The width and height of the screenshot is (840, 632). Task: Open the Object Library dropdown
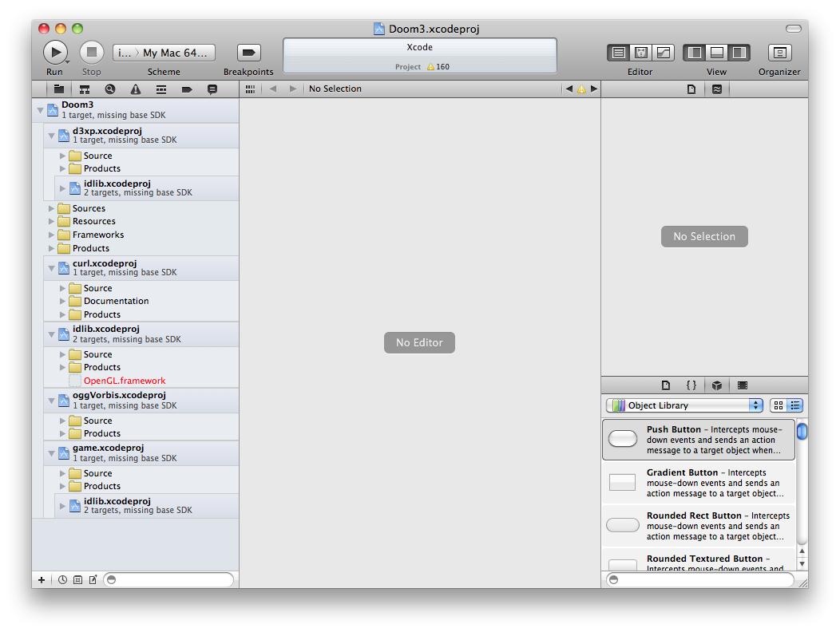pyautogui.click(x=684, y=405)
